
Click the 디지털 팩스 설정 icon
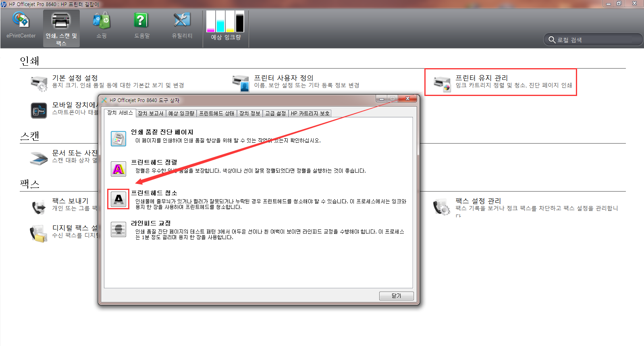coord(39,233)
